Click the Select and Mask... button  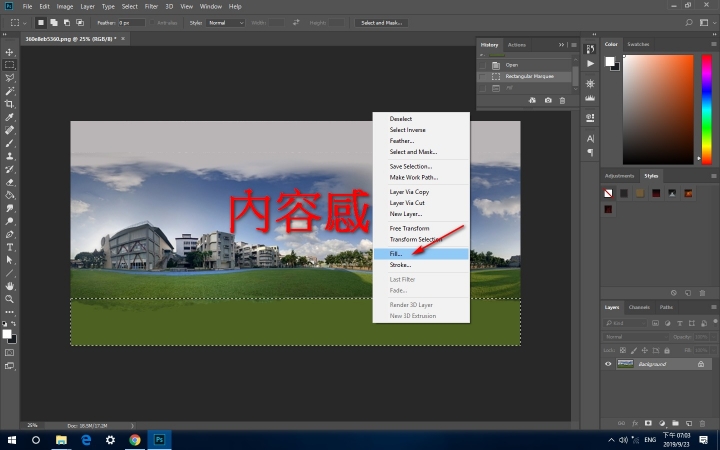[x=383, y=22]
